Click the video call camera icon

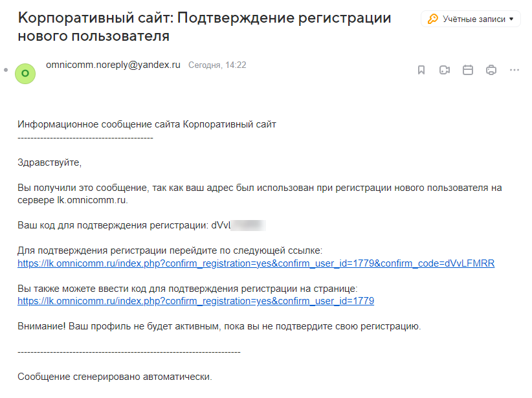click(445, 70)
